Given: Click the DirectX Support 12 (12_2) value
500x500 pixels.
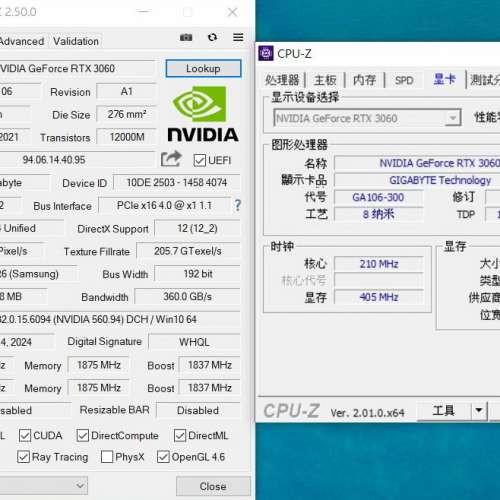Looking at the screenshot, I should (x=197, y=228).
